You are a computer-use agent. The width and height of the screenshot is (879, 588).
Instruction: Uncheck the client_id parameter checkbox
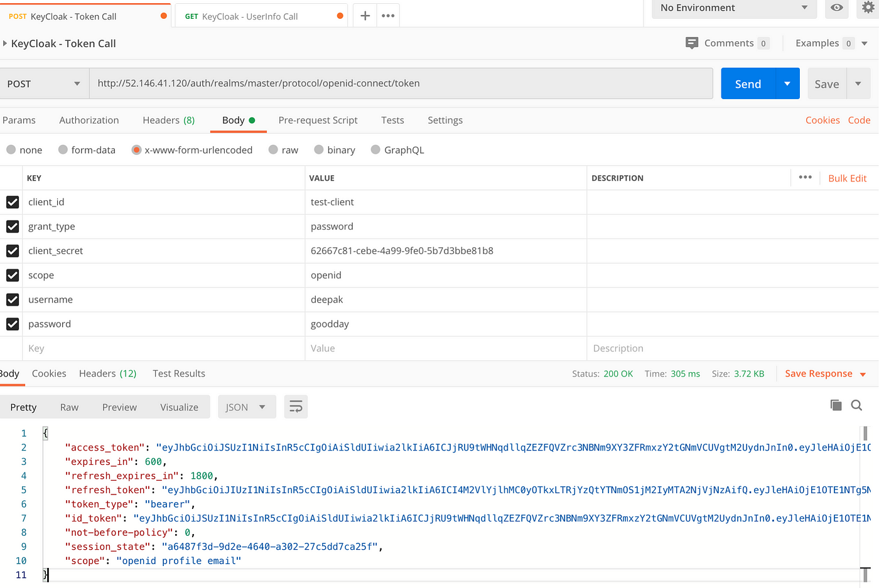coord(13,202)
